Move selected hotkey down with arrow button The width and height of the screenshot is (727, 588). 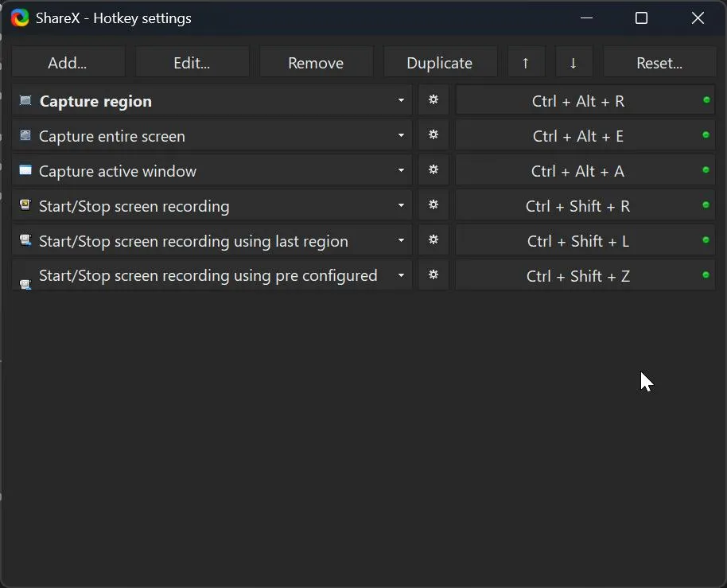tap(574, 63)
